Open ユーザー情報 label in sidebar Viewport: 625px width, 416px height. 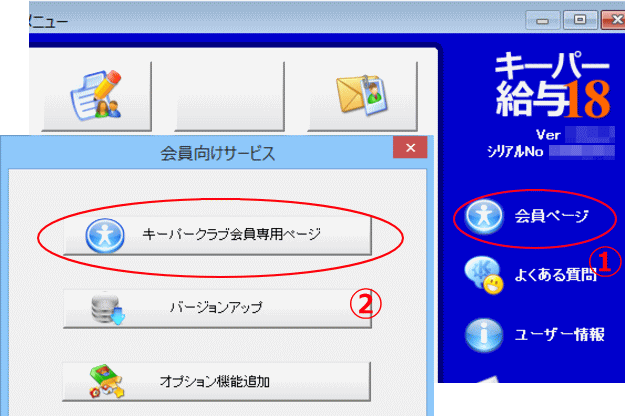560,334
